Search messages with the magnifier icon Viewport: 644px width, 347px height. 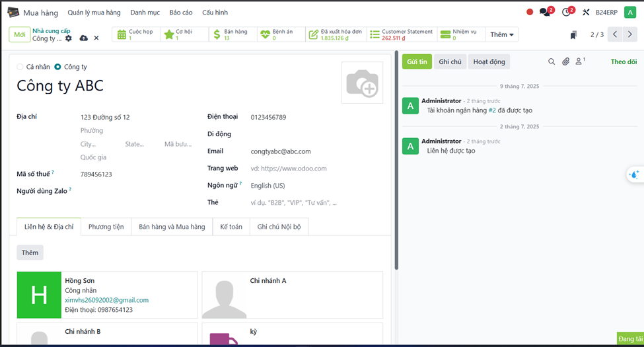(552, 61)
